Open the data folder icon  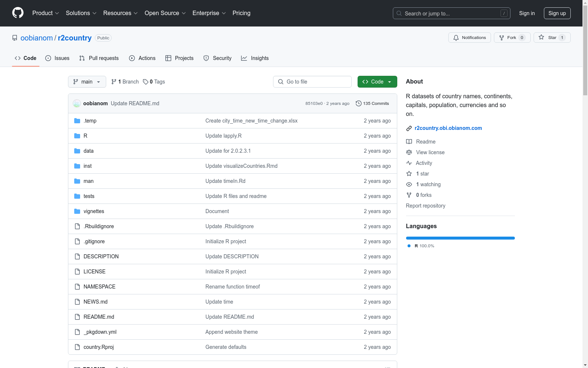pyautogui.click(x=77, y=151)
